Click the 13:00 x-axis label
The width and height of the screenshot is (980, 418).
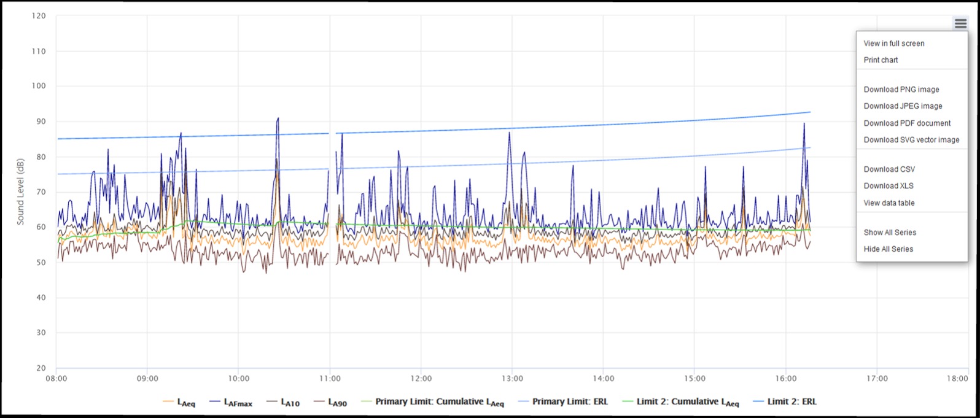512,379
